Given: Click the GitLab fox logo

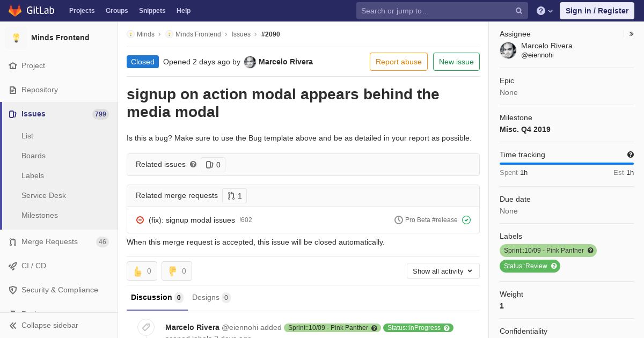Looking at the screenshot, I should pos(15,10).
